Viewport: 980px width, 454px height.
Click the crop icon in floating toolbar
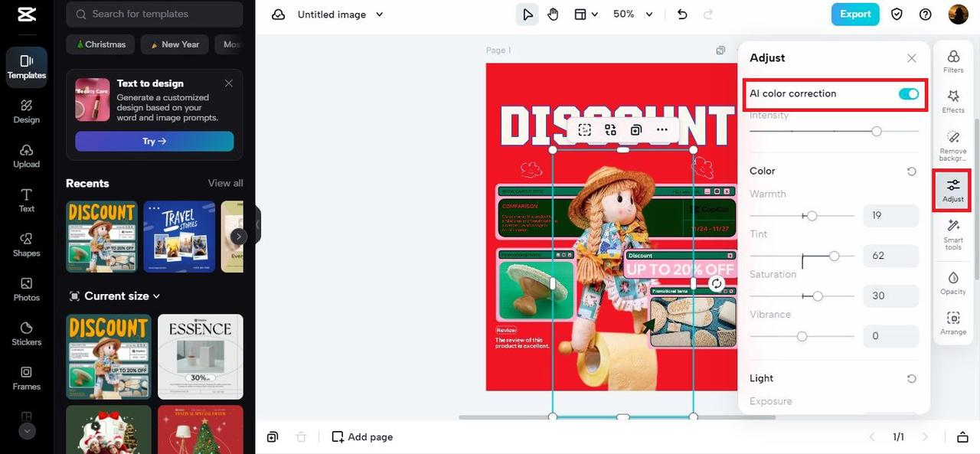585,130
